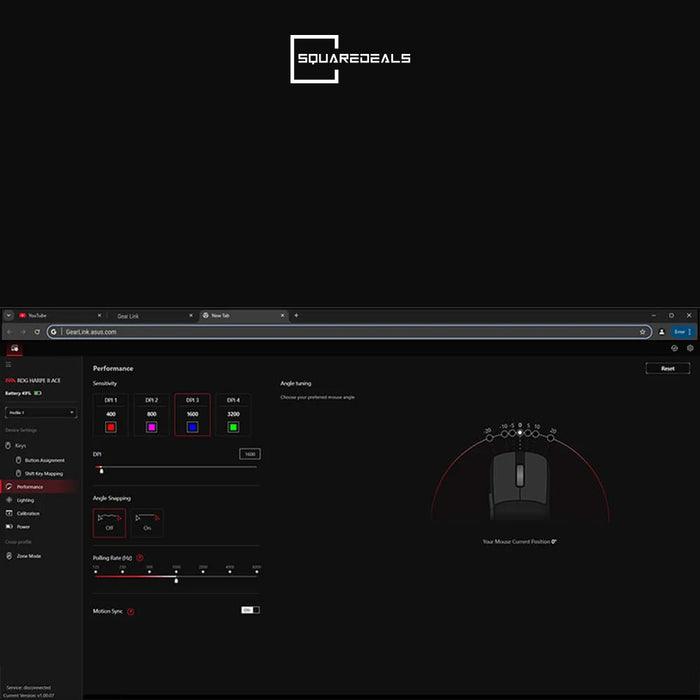Turn Angle Snapping On
700x700 pixels.
[x=147, y=523]
